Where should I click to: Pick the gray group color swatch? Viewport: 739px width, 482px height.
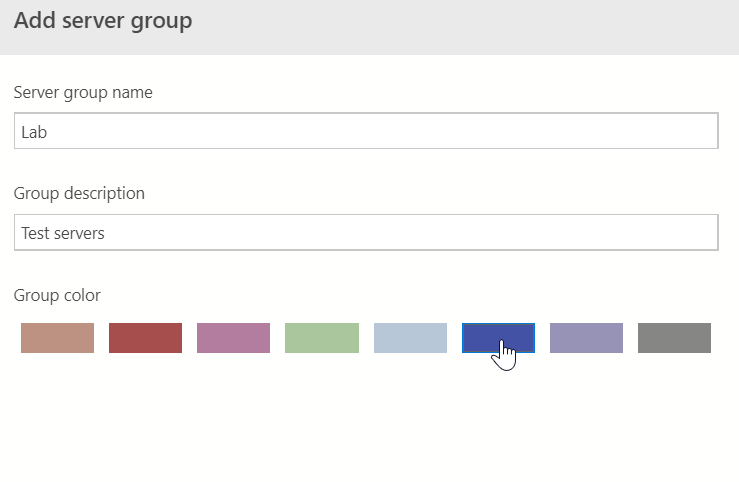click(x=674, y=338)
